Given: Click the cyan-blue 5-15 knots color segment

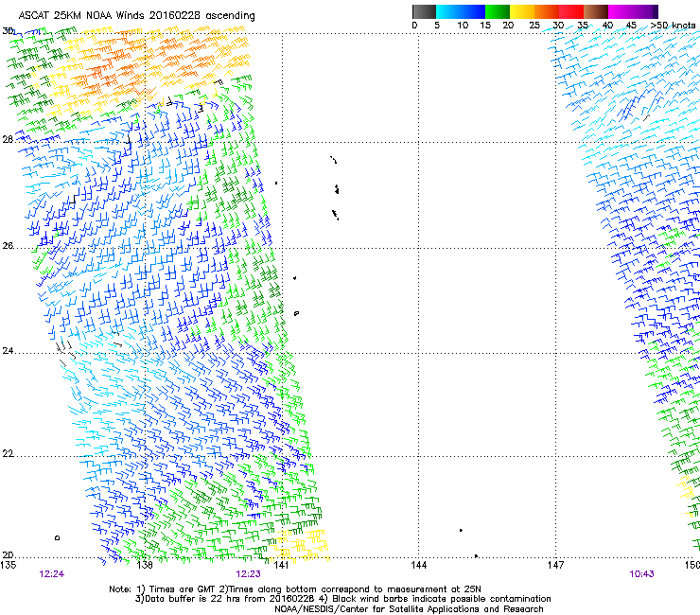Looking at the screenshot, I should tap(461, 11).
